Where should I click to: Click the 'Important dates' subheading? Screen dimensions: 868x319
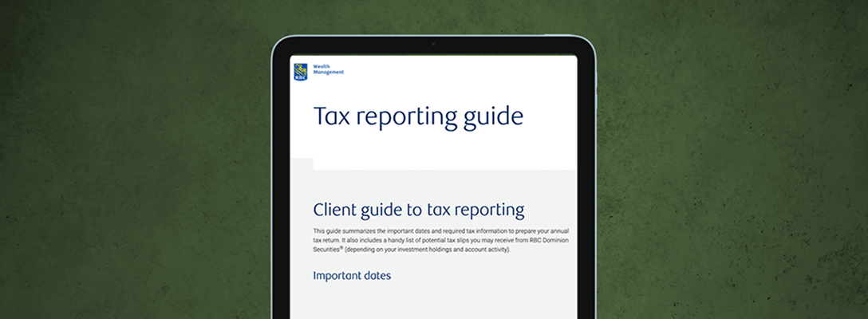[x=352, y=276]
